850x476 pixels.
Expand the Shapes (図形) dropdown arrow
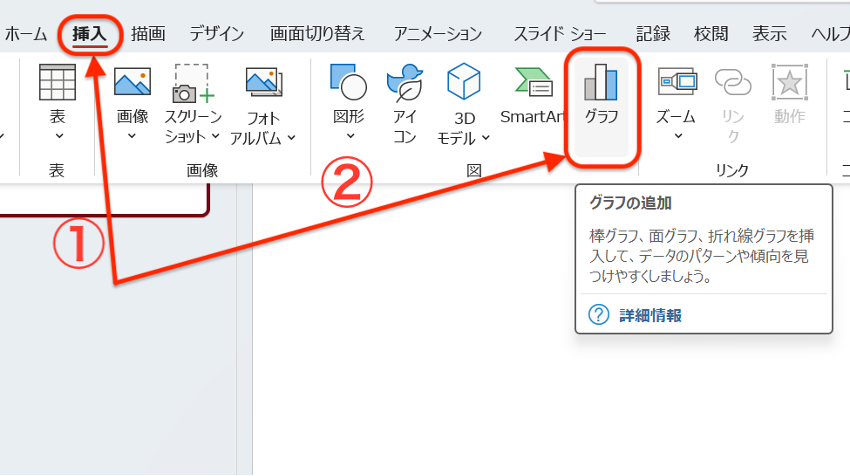point(350,136)
